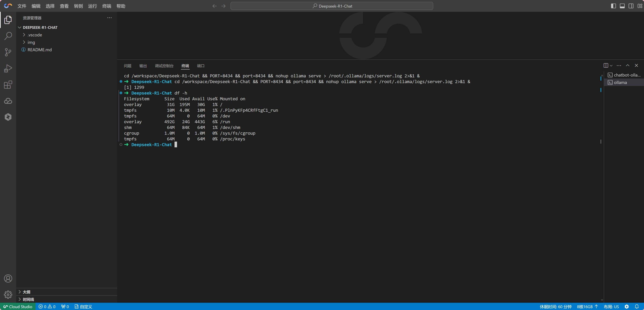
Task: Open the cloud deploy icon in sidebar
Action: [8, 101]
